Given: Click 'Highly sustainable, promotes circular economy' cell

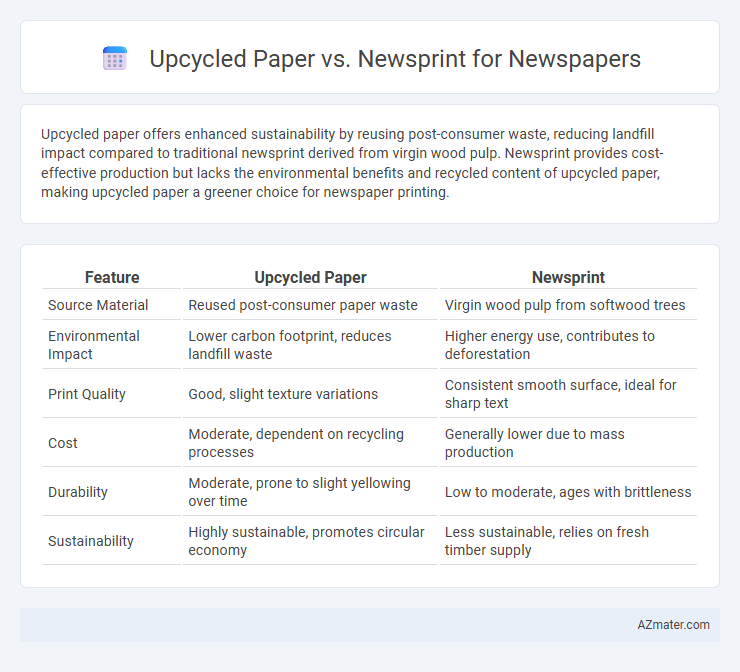Looking at the screenshot, I should [306, 541].
